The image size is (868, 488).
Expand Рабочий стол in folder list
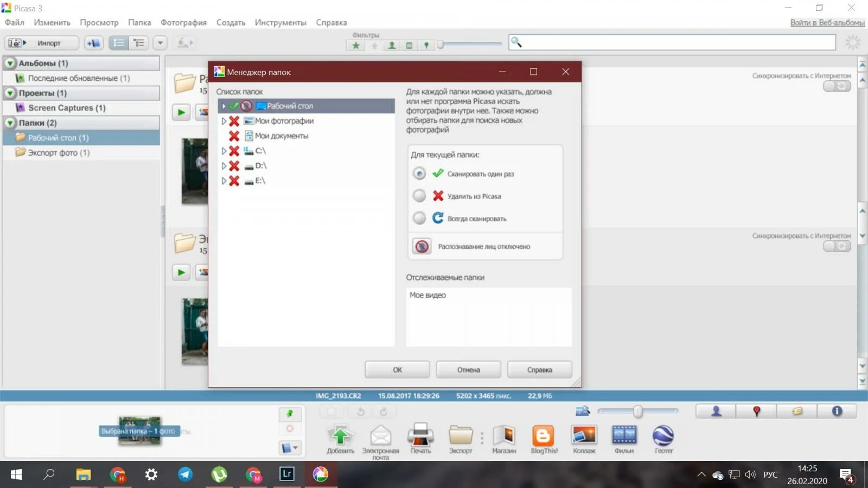point(224,106)
